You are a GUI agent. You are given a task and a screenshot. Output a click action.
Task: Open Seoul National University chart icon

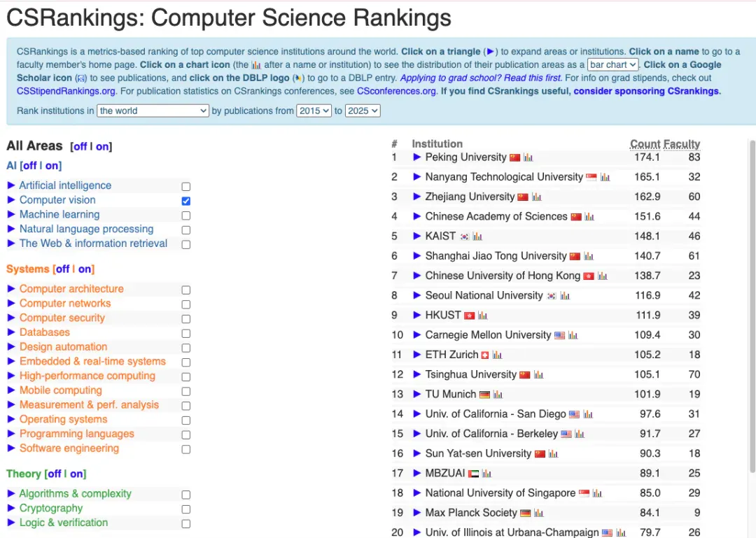565,296
